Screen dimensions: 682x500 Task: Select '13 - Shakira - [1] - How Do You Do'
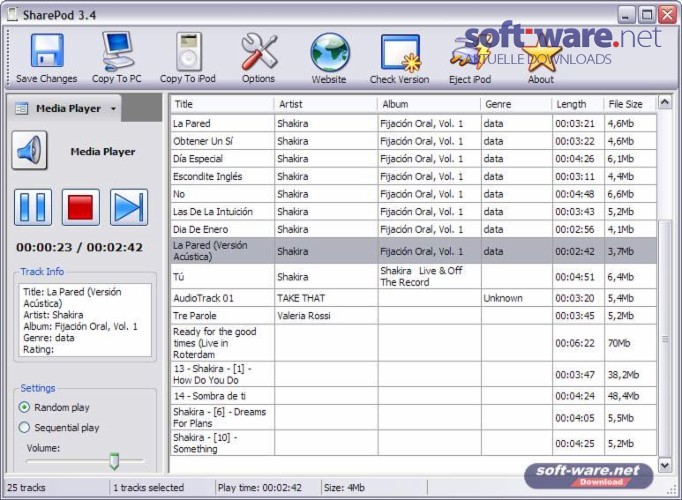point(413,374)
